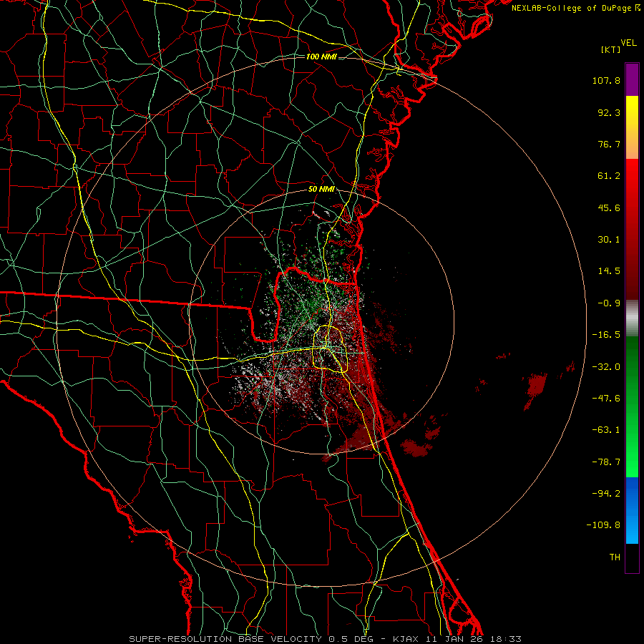This screenshot has height=644, width=644.
Task: Click the '50 NMI' range ring label
Action: pos(321,189)
